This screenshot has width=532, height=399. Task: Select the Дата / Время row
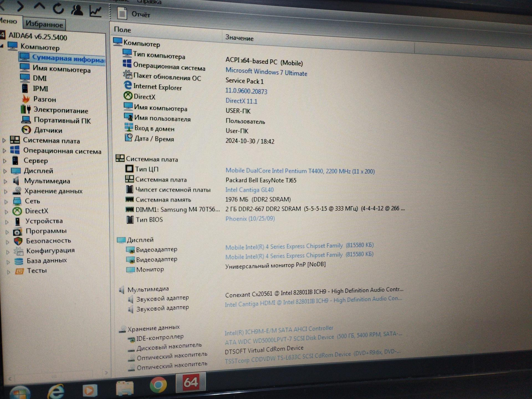tap(199, 140)
